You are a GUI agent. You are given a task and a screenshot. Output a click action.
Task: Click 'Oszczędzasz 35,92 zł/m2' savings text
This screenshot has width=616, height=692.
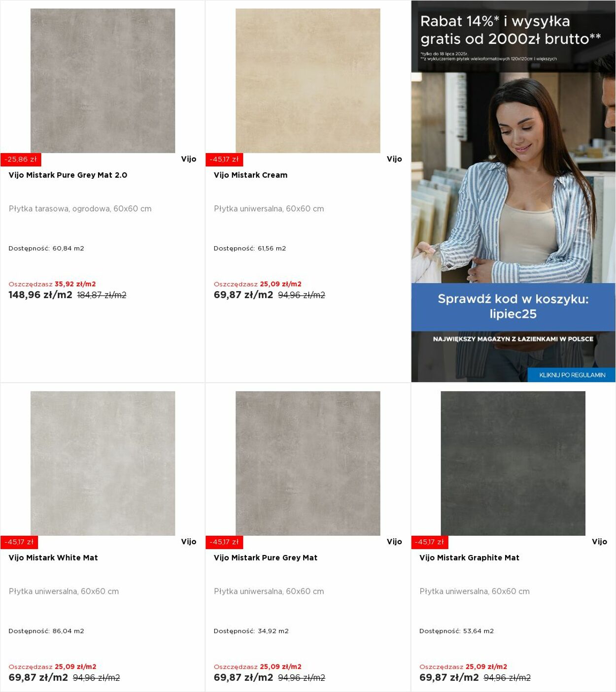pyautogui.click(x=52, y=284)
